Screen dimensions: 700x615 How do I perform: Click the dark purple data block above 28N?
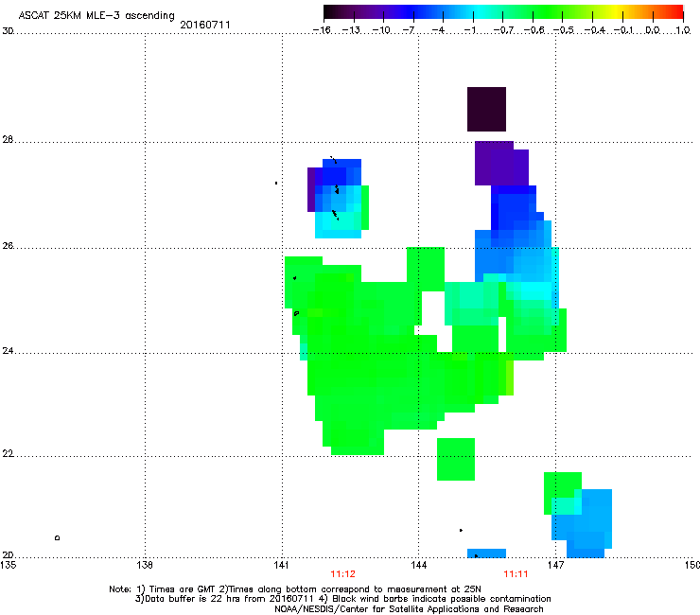tap(486, 110)
